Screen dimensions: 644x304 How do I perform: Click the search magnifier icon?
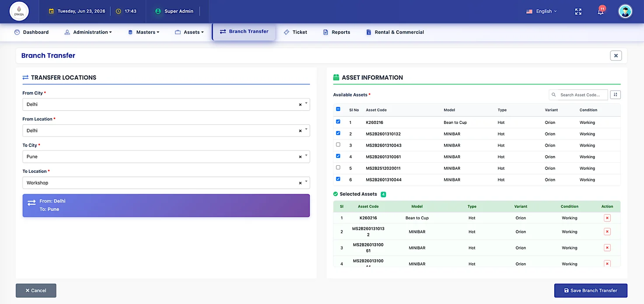(554, 94)
